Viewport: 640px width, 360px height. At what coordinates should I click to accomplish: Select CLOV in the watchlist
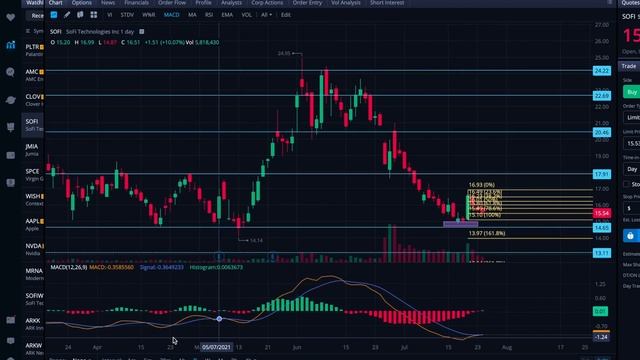tap(33, 100)
